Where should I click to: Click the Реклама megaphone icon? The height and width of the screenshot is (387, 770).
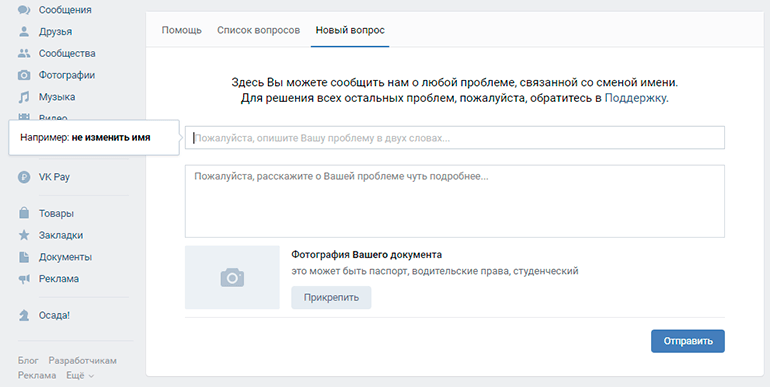coord(24,278)
